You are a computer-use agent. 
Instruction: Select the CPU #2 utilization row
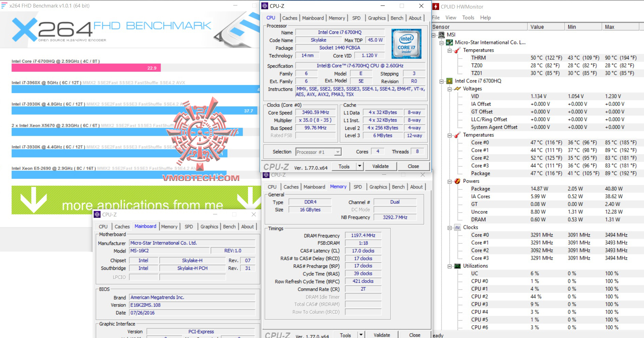click(x=554, y=297)
